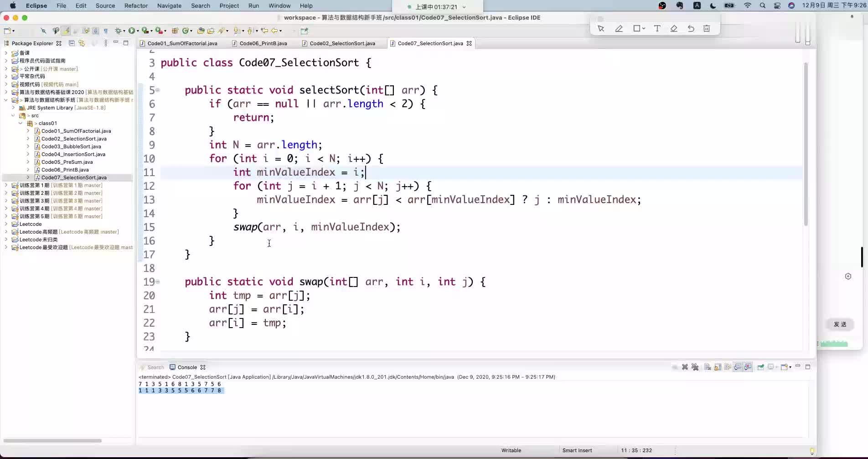868x459 pixels.
Task: Click the New Java Class icon
Action: point(185,31)
